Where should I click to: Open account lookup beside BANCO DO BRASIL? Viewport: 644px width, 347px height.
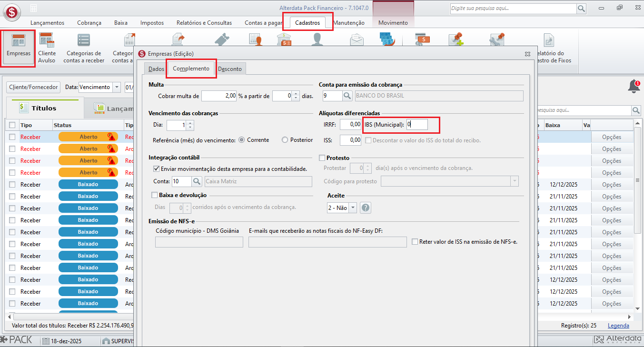348,96
